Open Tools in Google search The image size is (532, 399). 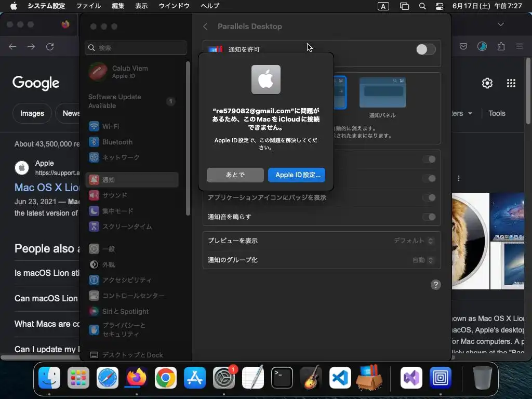pyautogui.click(x=497, y=113)
